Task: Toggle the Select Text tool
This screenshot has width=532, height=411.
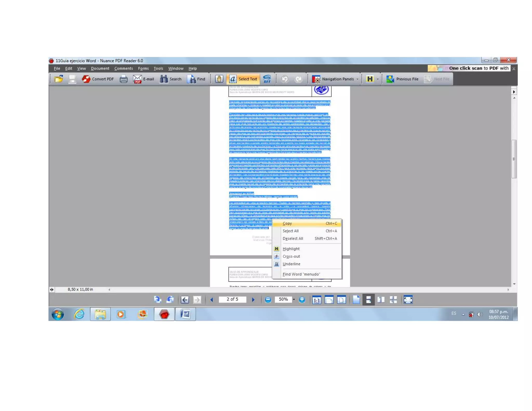Action: point(243,79)
